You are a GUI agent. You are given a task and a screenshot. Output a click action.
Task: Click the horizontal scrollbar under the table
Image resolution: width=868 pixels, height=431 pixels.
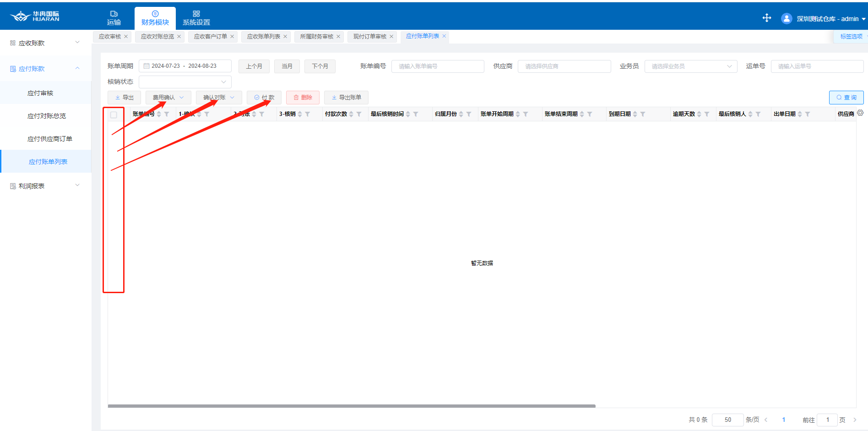click(x=351, y=406)
